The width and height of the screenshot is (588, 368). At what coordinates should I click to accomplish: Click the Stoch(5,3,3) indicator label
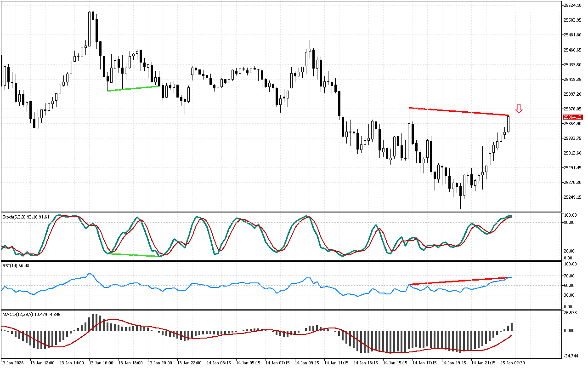(26, 216)
